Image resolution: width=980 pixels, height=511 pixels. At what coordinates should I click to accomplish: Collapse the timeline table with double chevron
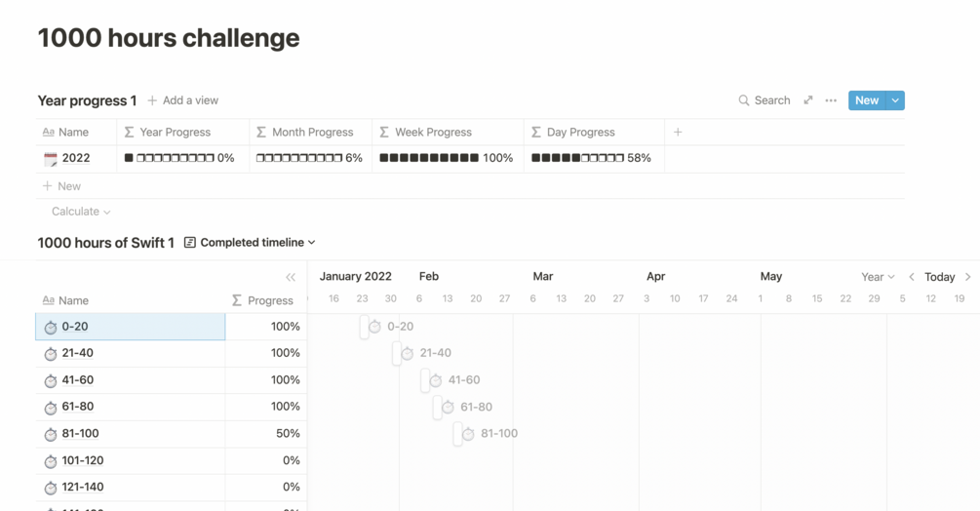[x=291, y=277]
